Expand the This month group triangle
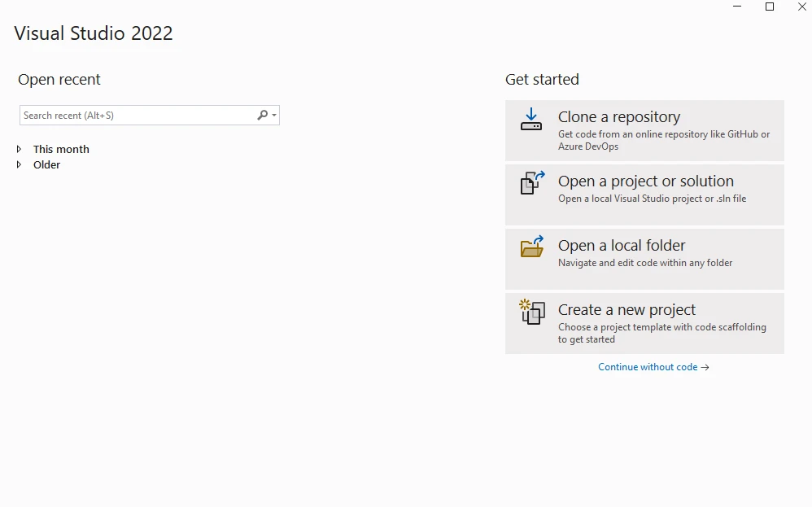This screenshot has height=507, width=812. tap(20, 149)
